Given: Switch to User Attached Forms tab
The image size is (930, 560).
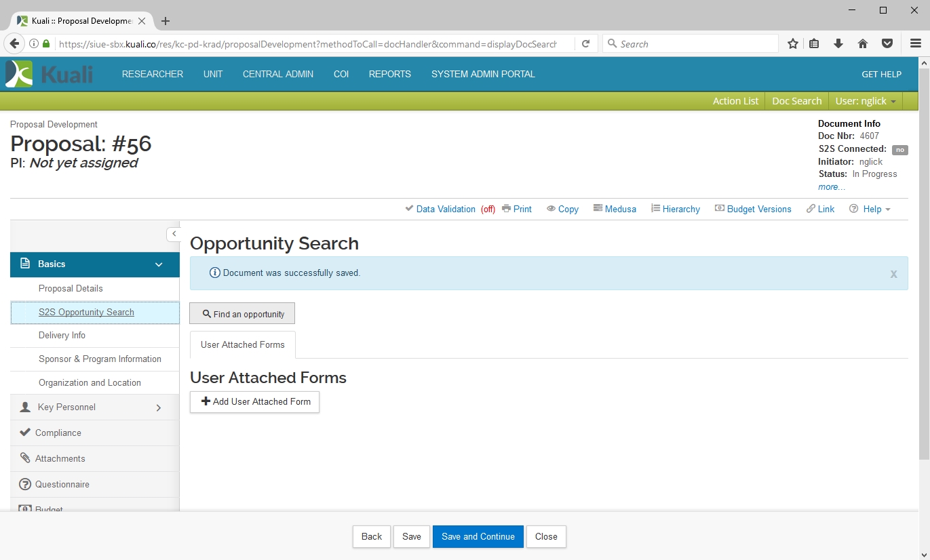Looking at the screenshot, I should pos(242,344).
